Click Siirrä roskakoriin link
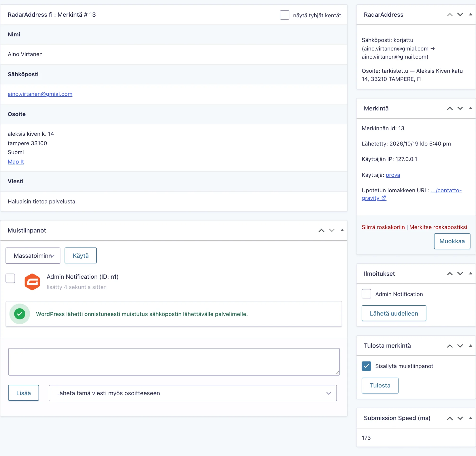Viewport: 476px width, 456px height. point(383,227)
